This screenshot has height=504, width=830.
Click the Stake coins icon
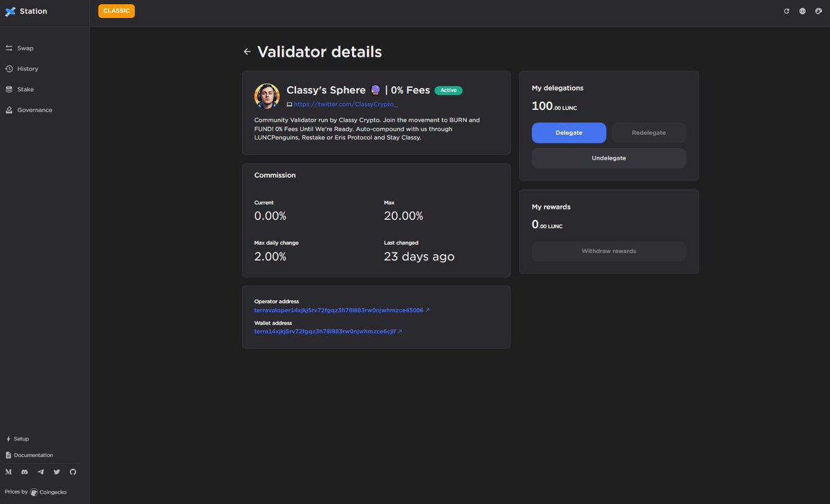pos(9,90)
